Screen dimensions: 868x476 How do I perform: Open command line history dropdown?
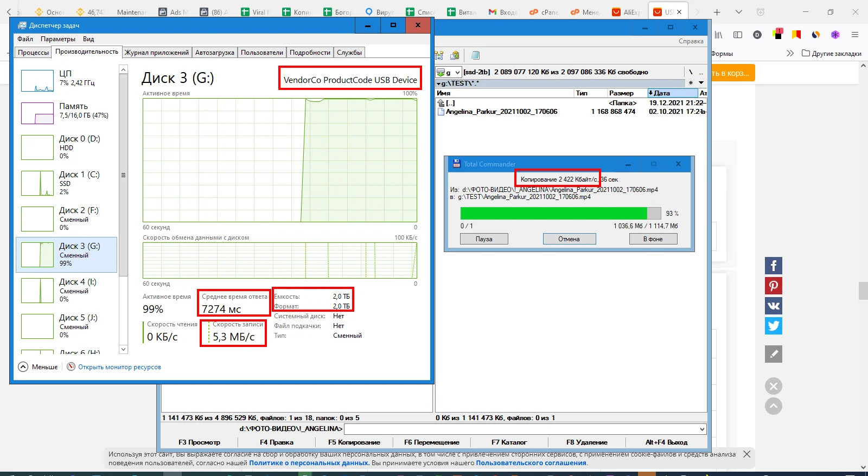(x=703, y=429)
